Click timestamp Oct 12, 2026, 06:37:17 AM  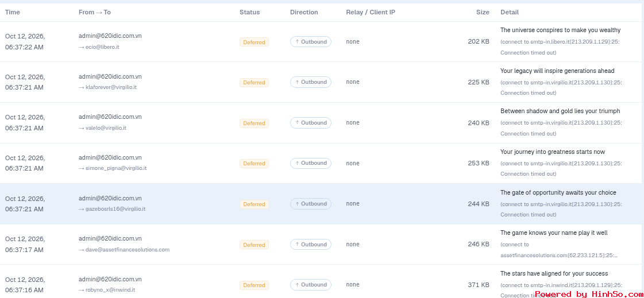25,244
